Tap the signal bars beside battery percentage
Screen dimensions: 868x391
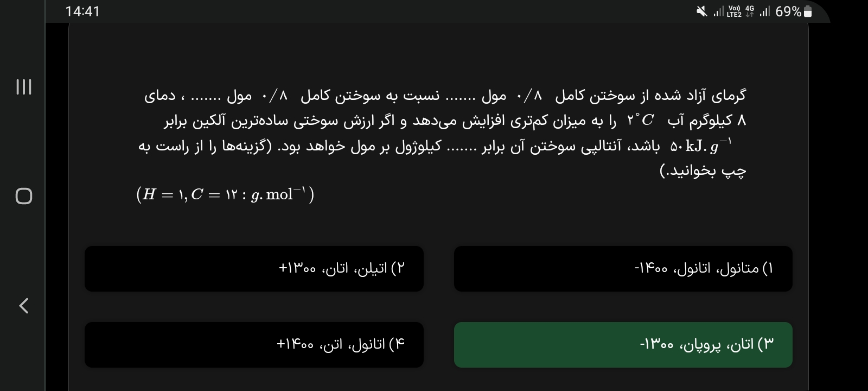point(765,11)
